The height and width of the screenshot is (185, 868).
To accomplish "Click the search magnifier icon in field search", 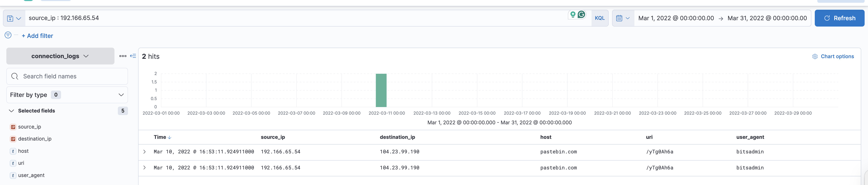I will [x=15, y=76].
